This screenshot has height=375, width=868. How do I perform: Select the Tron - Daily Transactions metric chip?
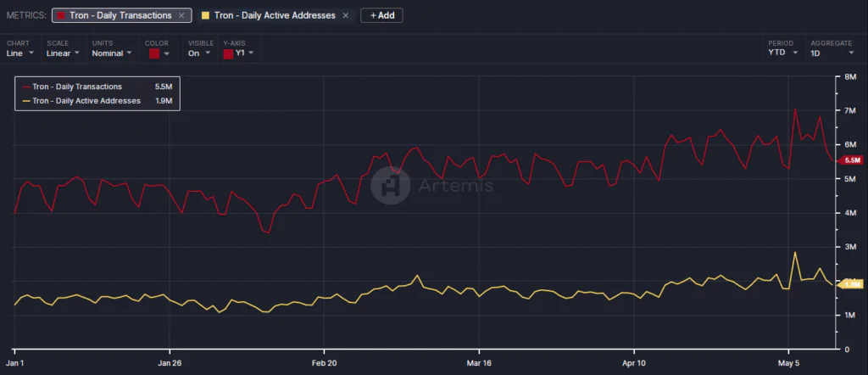[x=122, y=15]
